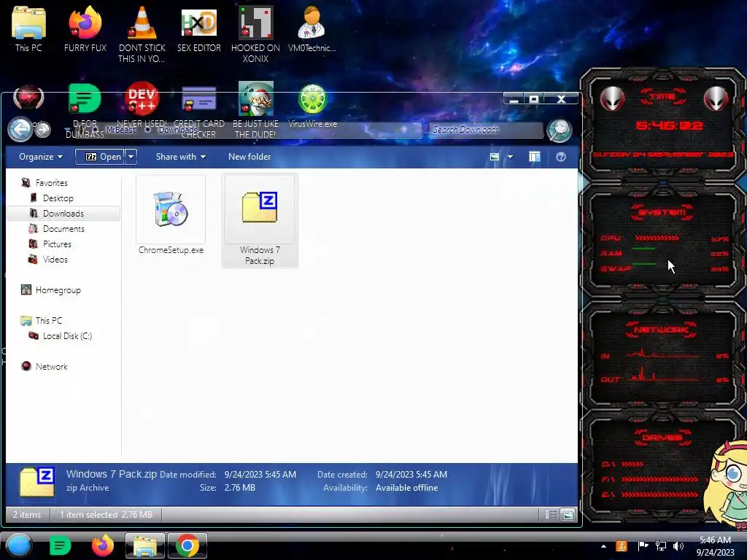The width and height of the screenshot is (747, 560).
Task: Click MrBeast in the address breadcrumb
Action: click(x=120, y=130)
